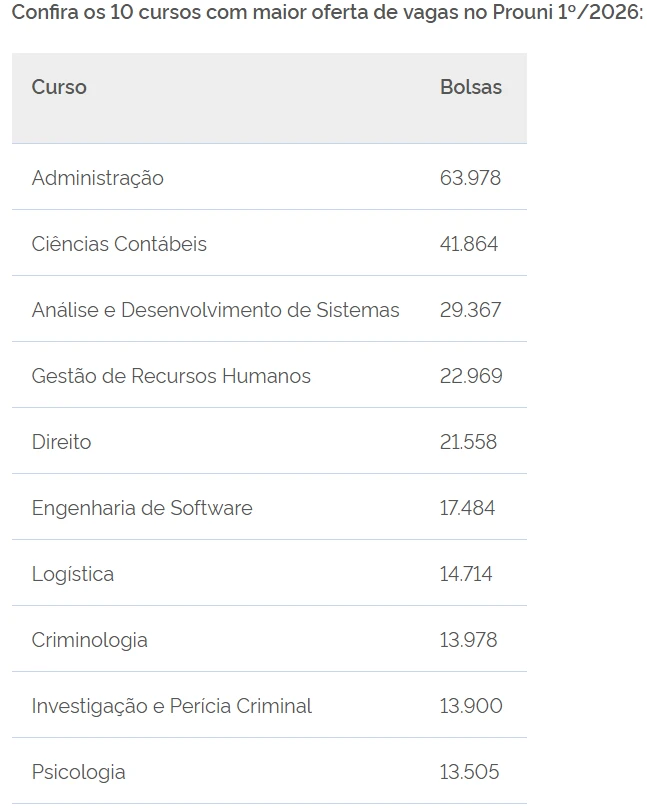The height and width of the screenshot is (811, 647).
Task: Click the Psicologia course name
Action: point(78,772)
